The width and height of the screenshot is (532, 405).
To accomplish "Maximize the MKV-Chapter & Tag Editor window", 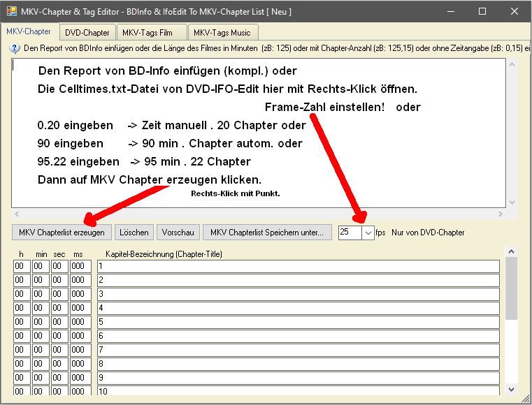I will point(482,12).
